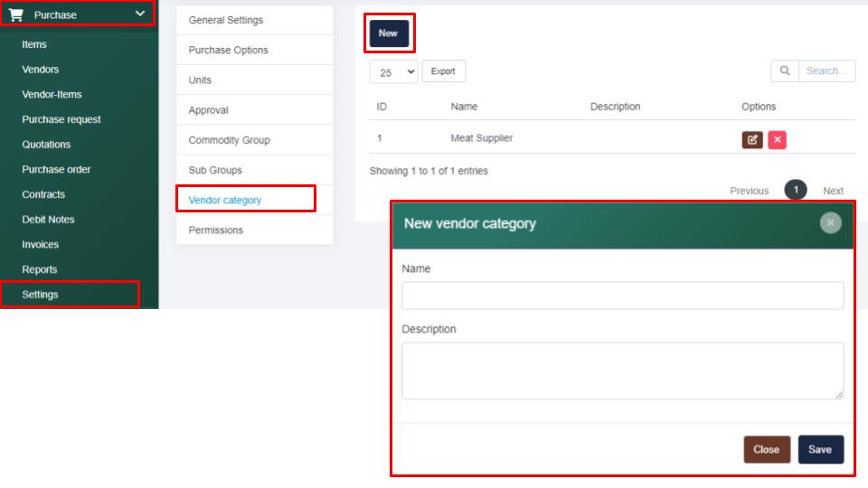Open Vendors in the sidebar
Screen dimensions: 868x488
[40, 70]
